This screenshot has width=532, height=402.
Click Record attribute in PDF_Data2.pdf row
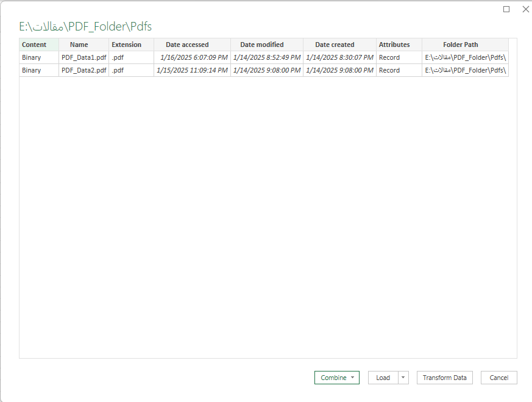click(x=399, y=70)
